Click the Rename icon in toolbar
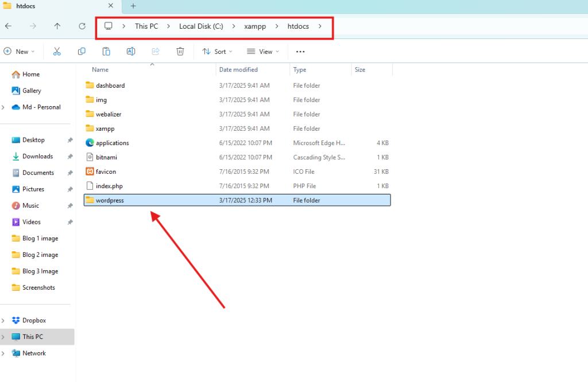This screenshot has width=588, height=382. tap(131, 52)
